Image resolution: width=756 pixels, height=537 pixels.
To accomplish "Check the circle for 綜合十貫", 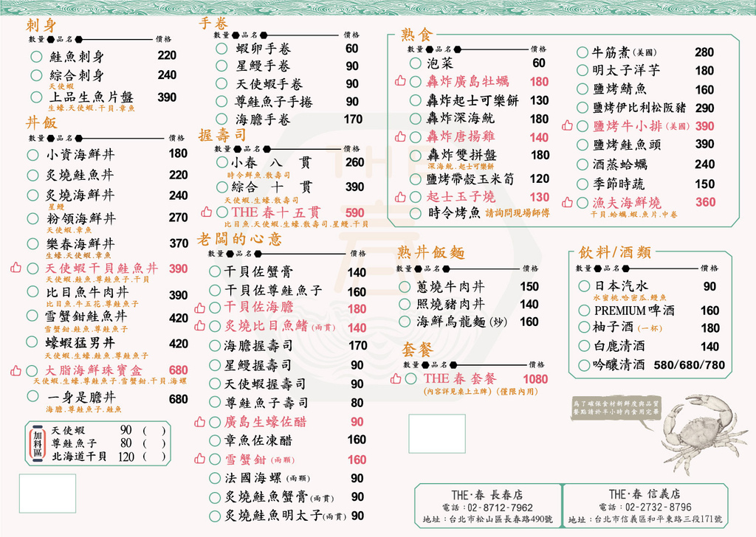I will click(222, 187).
